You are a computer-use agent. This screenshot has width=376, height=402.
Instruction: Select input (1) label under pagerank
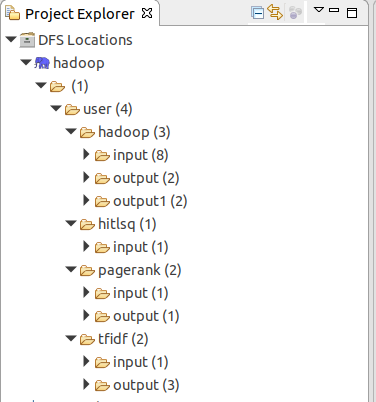[x=141, y=293]
